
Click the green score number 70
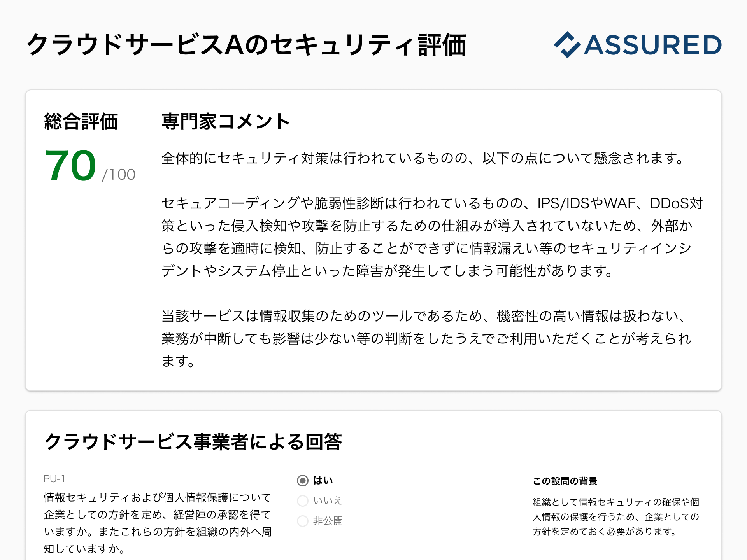point(70,166)
